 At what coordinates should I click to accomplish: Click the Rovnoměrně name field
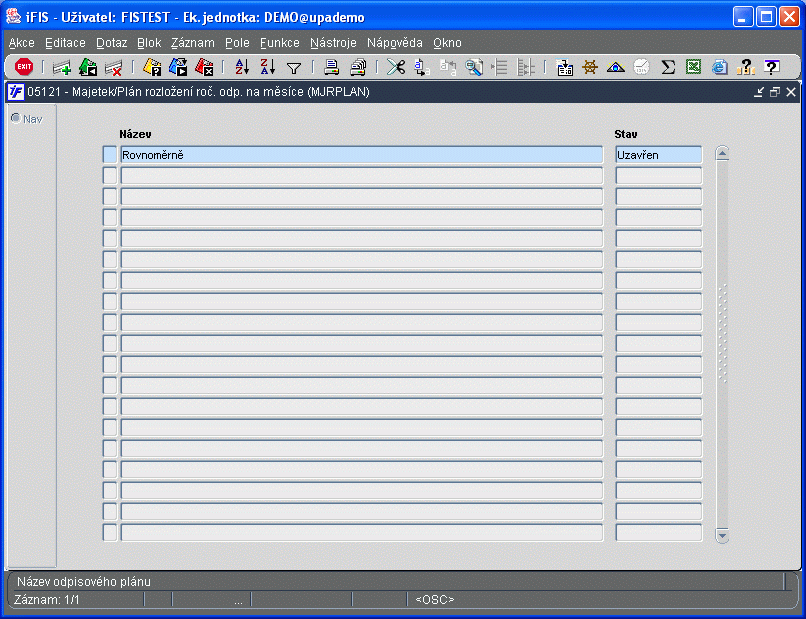click(x=361, y=155)
